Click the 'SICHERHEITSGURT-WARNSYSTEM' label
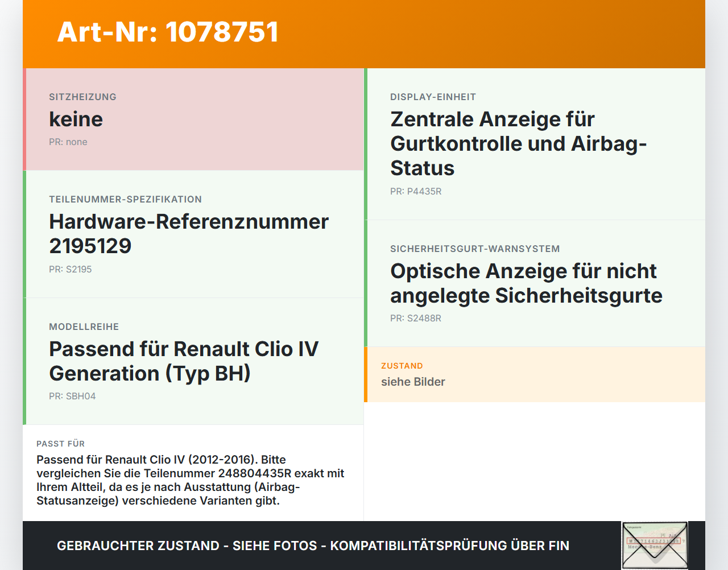This screenshot has width=728, height=570. coord(475,249)
